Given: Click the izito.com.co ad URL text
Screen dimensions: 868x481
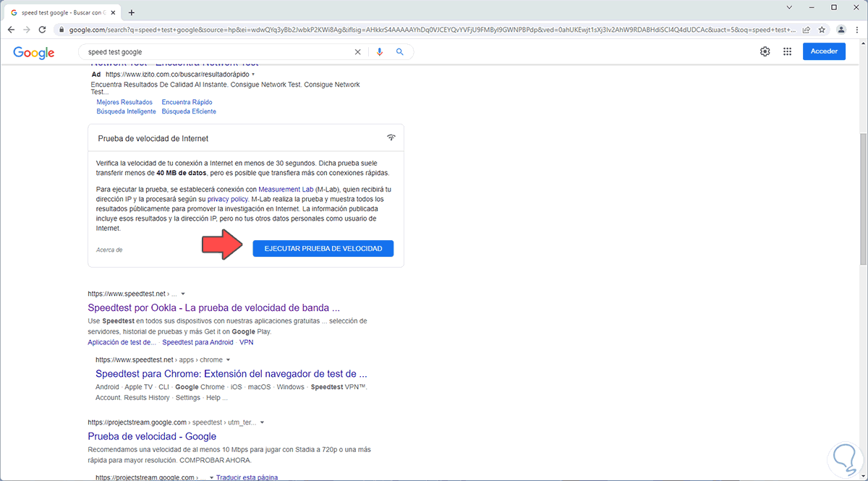Looking at the screenshot, I should point(176,75).
